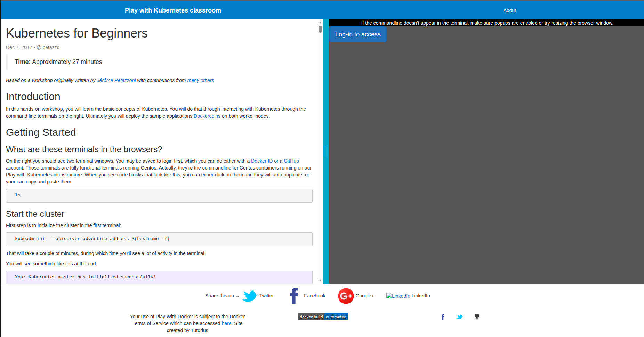
Task: Click the @jpetazzo author text
Action: [48, 47]
